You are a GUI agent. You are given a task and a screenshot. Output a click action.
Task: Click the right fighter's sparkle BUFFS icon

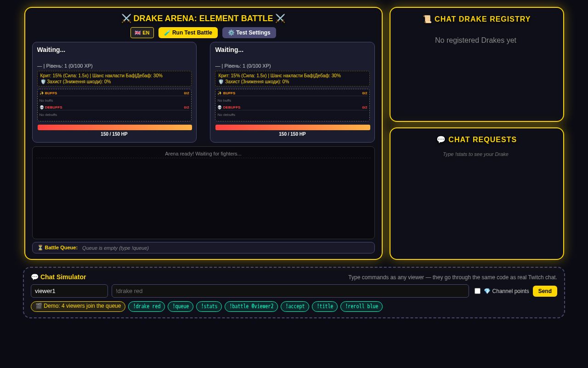tap(220, 93)
